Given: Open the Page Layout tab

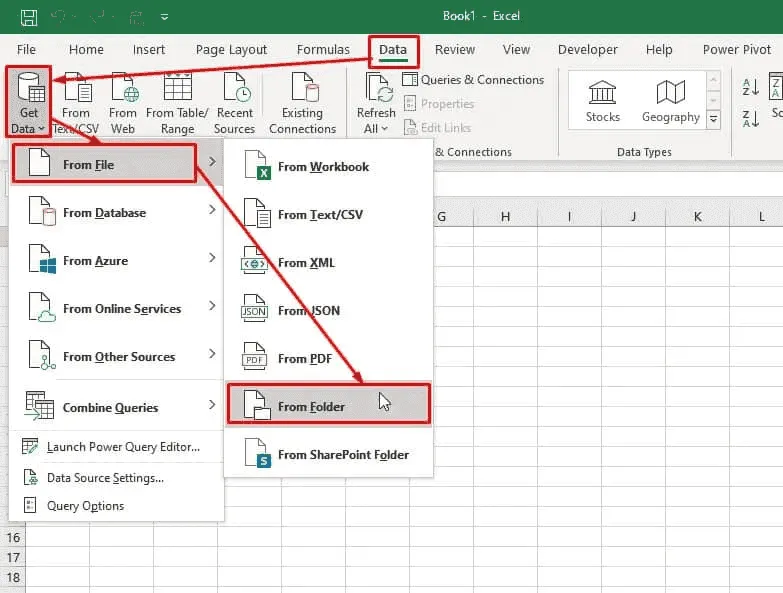Looking at the screenshot, I should [231, 50].
